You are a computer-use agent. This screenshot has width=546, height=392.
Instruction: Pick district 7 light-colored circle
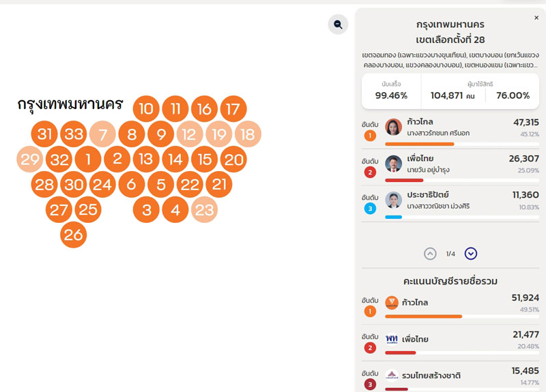point(102,134)
